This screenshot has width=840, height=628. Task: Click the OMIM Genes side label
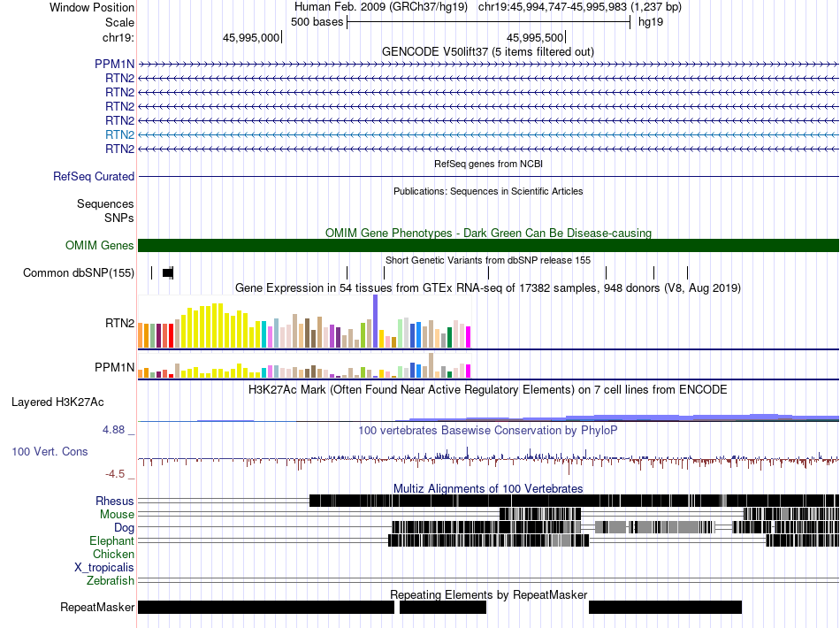99,245
